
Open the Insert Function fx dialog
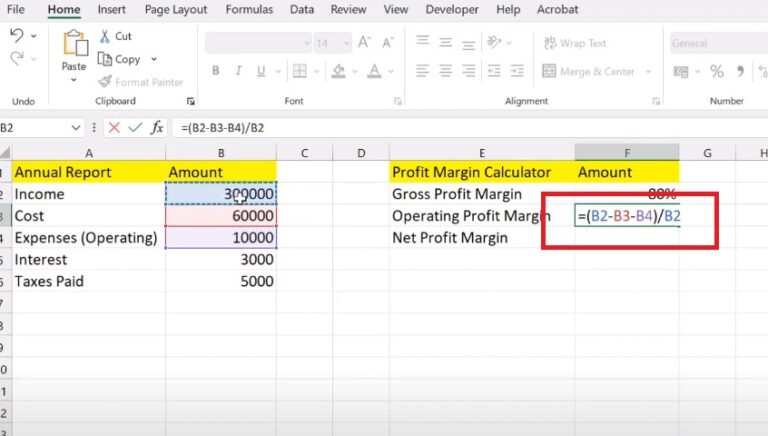(158, 128)
